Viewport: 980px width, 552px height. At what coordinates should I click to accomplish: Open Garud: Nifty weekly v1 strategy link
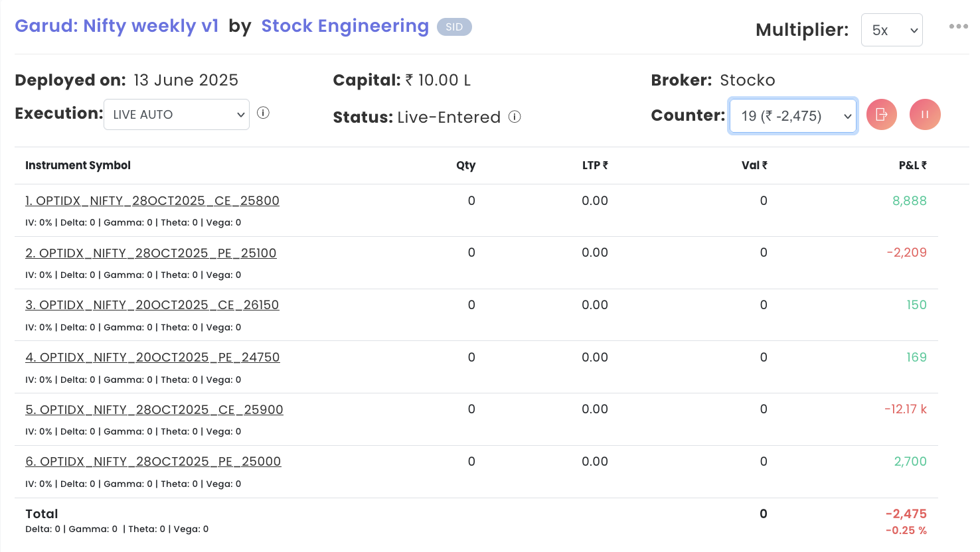[x=117, y=26]
